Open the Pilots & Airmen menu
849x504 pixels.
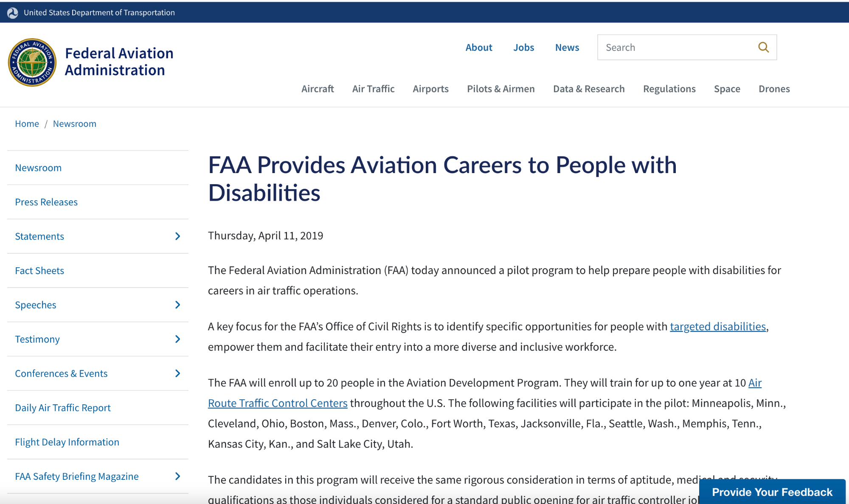500,89
